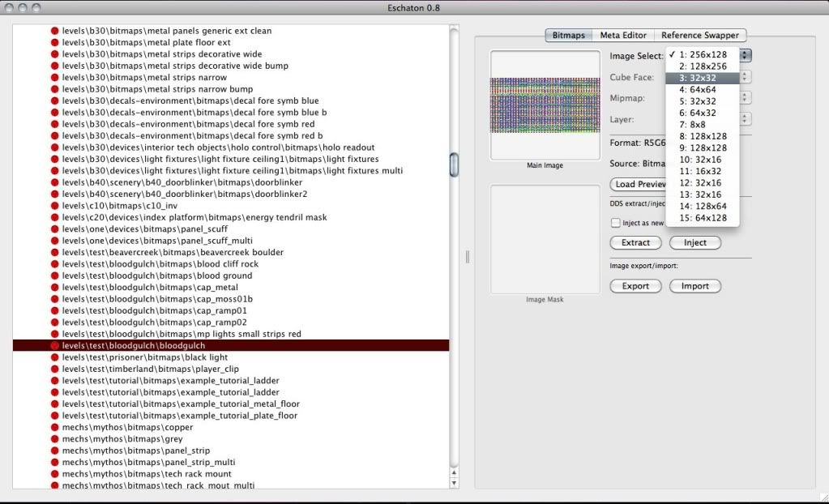Screen dimensions: 829x504
Task: Click the split-pane divider handle
Action: 468,257
